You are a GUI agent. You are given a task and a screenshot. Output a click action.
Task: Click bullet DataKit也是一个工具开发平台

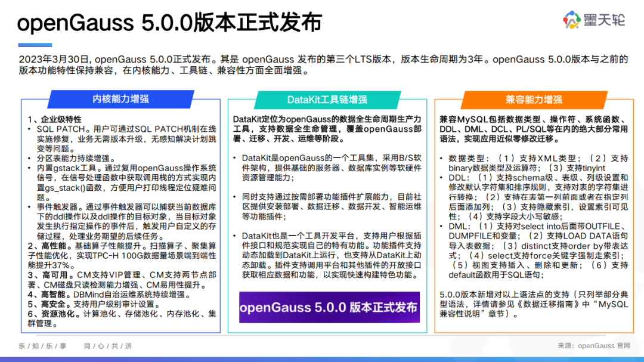331,255
